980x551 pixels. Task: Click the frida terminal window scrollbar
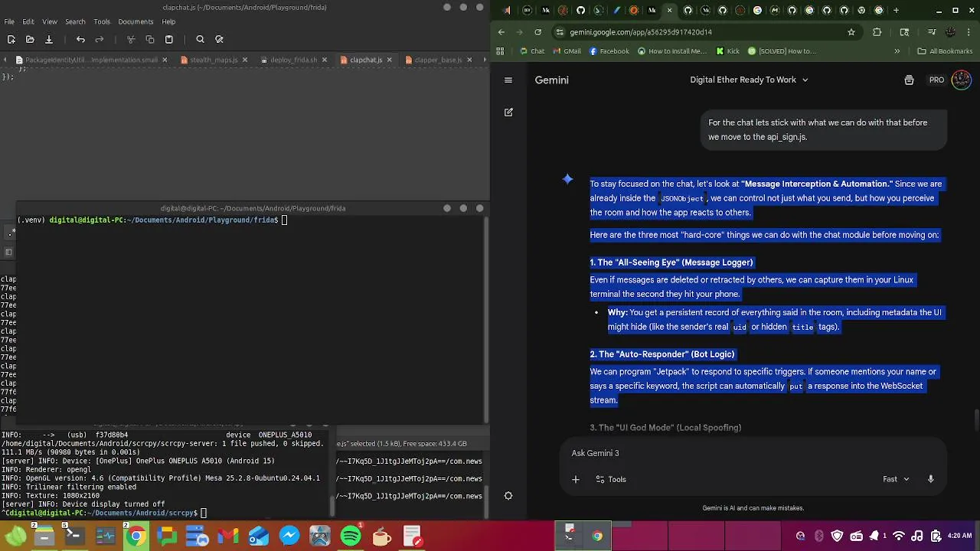point(485,318)
